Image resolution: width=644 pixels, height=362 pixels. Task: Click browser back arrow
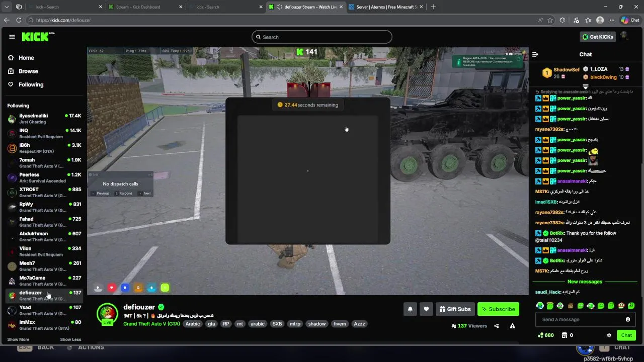tap(7, 20)
